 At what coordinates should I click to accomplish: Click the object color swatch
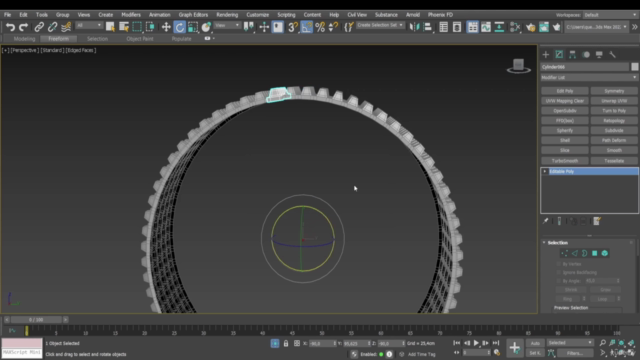pyautogui.click(x=634, y=67)
